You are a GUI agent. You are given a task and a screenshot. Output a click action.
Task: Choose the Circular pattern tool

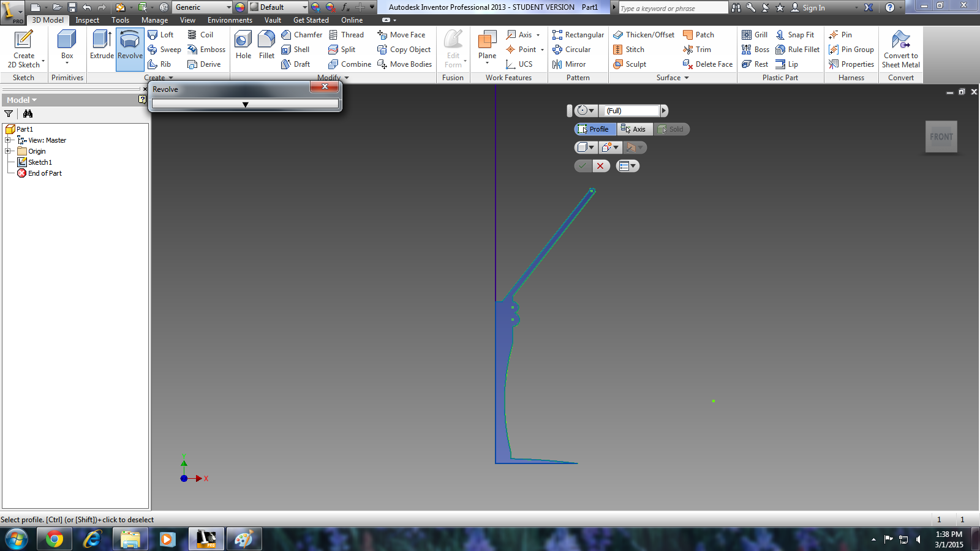click(571, 50)
